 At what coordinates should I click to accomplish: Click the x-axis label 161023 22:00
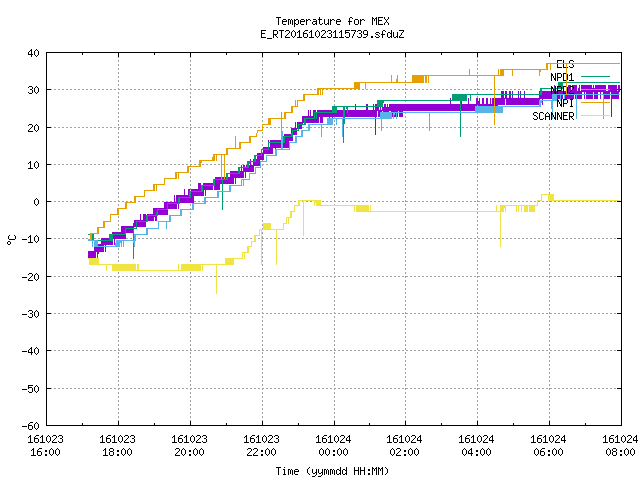pyautogui.click(x=261, y=446)
